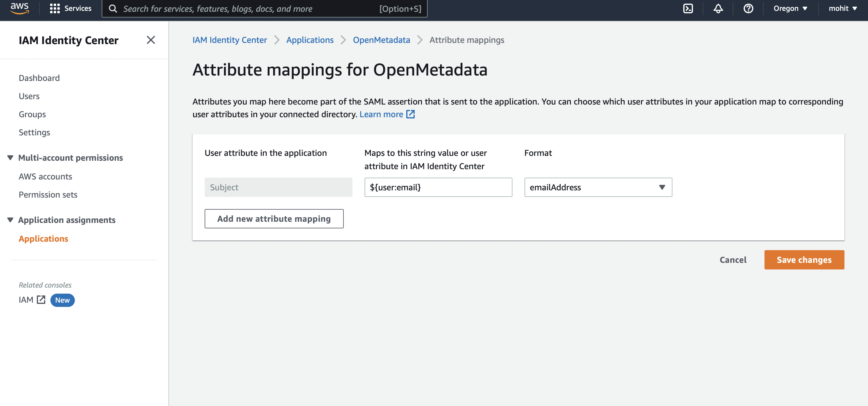The image size is (868, 406).
Task: Navigate to IAM Identity Center Dashboard
Action: 39,78
